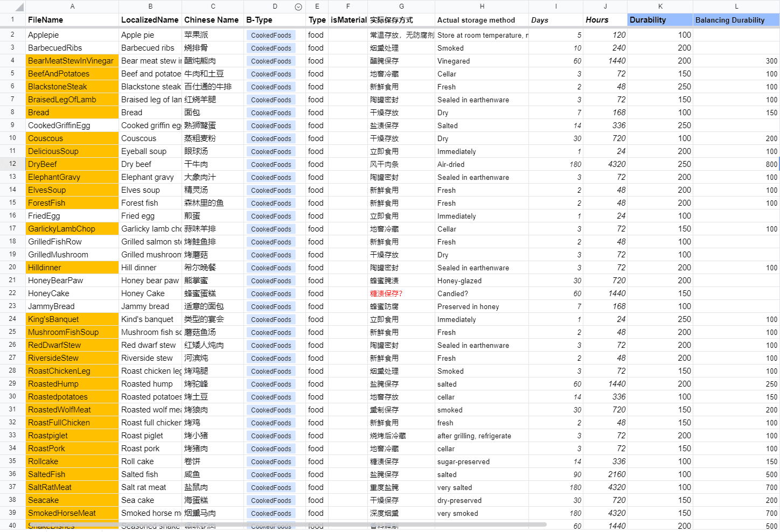Select the BearMeatStewInVinegar cell
This screenshot has width=780, height=532.
point(72,61)
